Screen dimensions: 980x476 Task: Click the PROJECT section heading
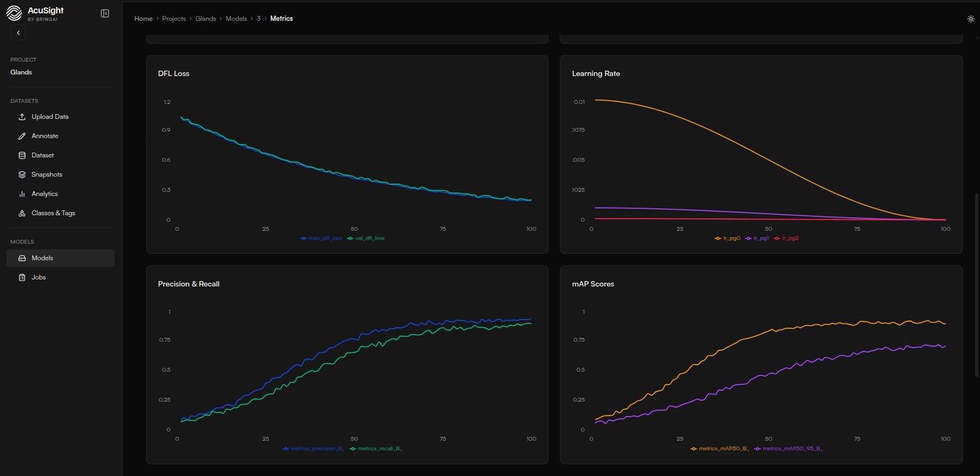pyautogui.click(x=24, y=60)
